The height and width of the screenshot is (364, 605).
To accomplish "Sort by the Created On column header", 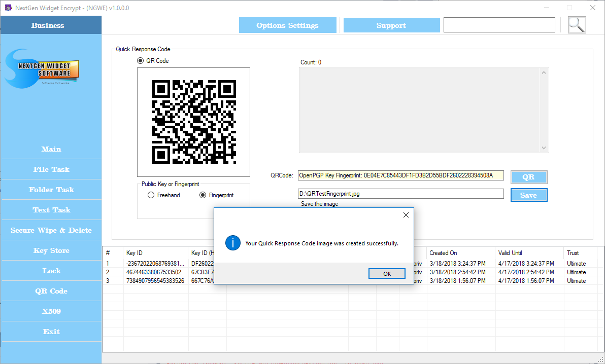I will [461, 253].
